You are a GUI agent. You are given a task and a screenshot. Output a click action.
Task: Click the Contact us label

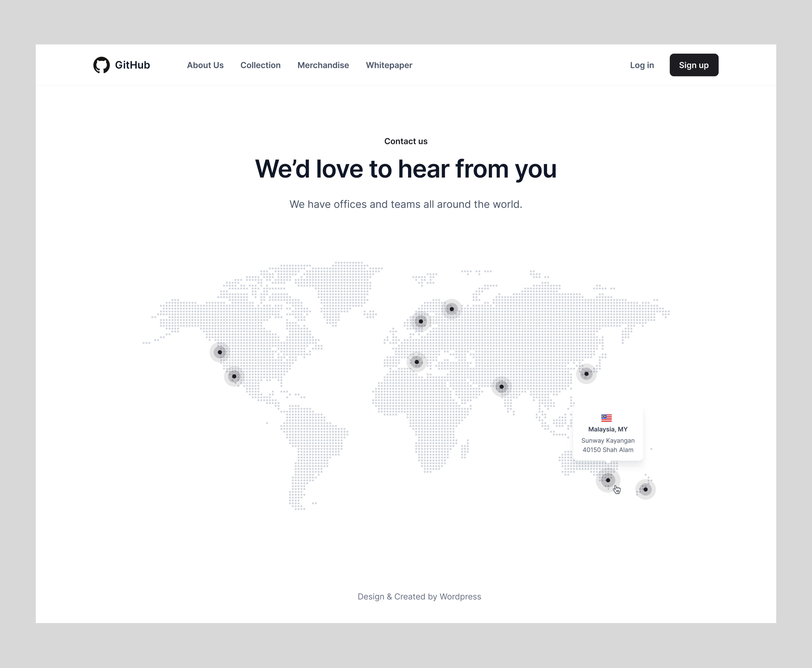406,141
